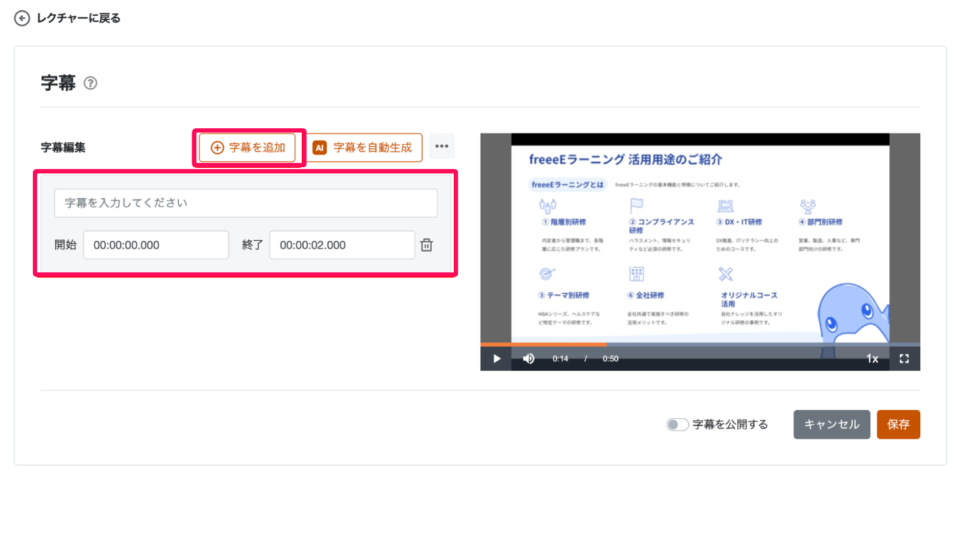Toggle 字幕を公開する switch
This screenshot has width=972, height=560.
(x=677, y=424)
